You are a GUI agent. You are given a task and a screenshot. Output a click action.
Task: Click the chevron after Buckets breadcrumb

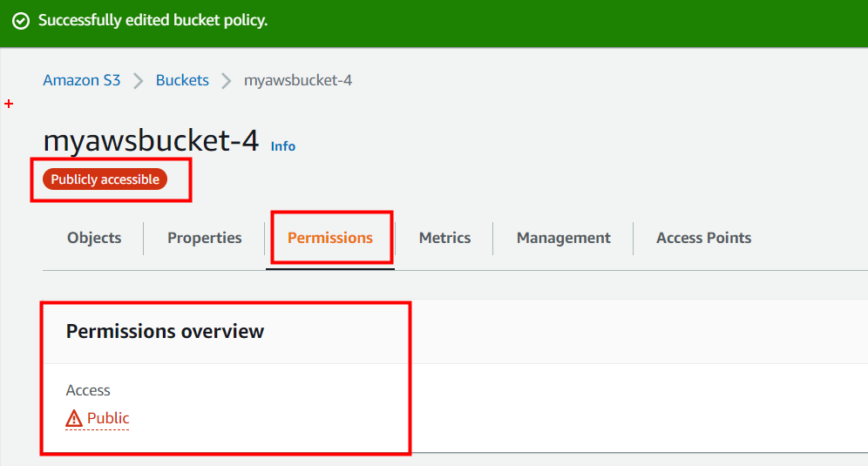(227, 81)
